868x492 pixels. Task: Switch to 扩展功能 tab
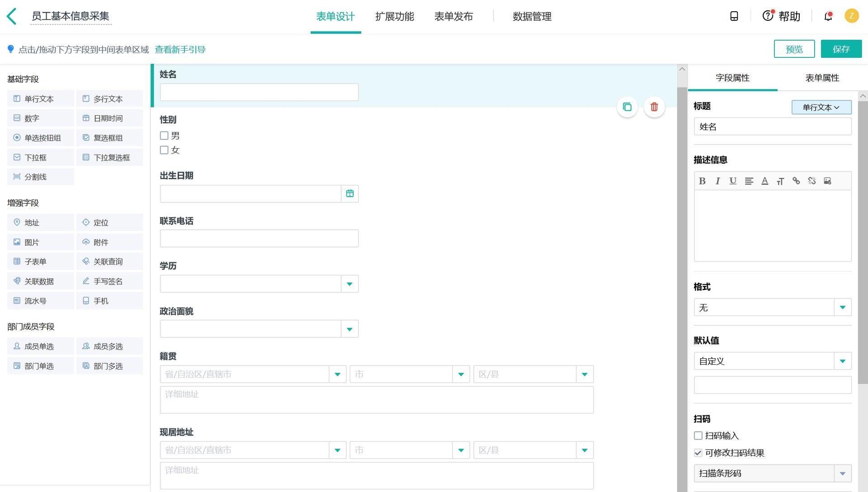pos(395,17)
